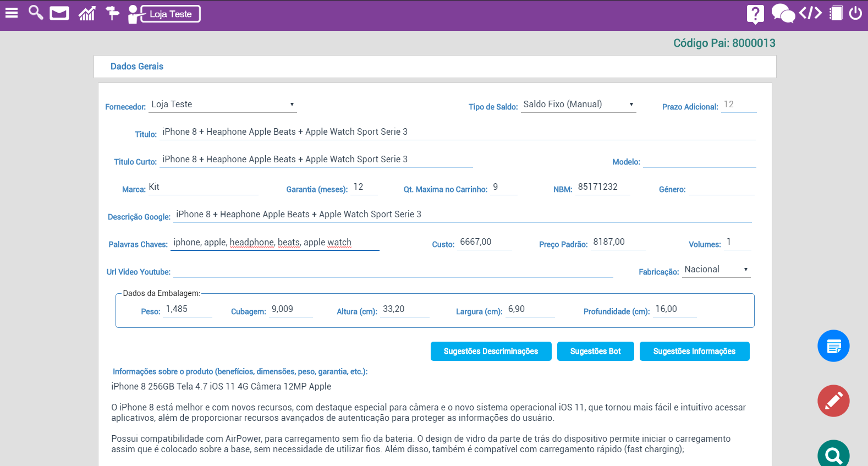Expand the Tipo de Saldo dropdown
Viewport: 868px width, 466px height.
tap(579, 105)
